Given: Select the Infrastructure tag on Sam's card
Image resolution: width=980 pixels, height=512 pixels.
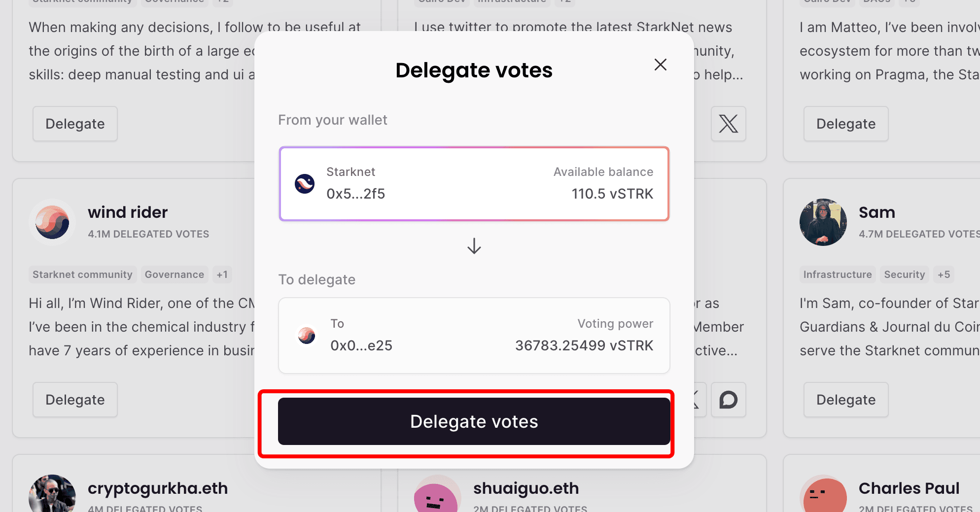Looking at the screenshot, I should (x=838, y=274).
